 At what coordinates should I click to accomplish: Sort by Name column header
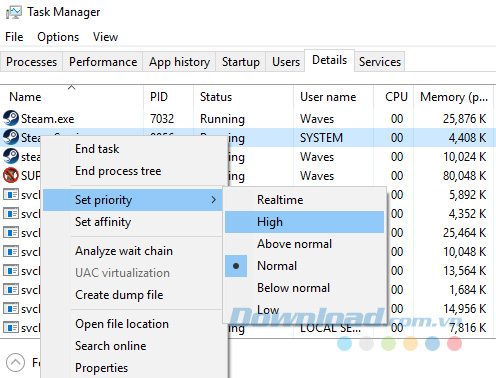point(72,97)
